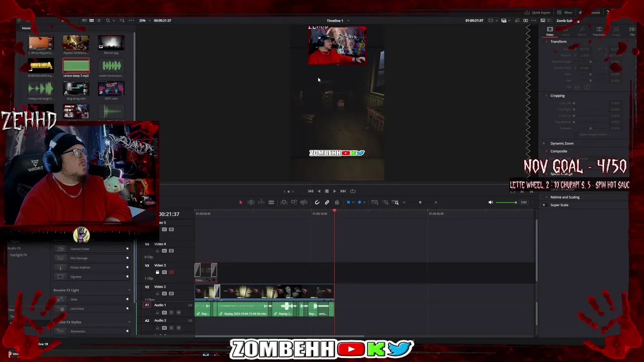Toggle the DIM button
Image resolution: width=644 pixels, height=362 pixels.
(524, 203)
